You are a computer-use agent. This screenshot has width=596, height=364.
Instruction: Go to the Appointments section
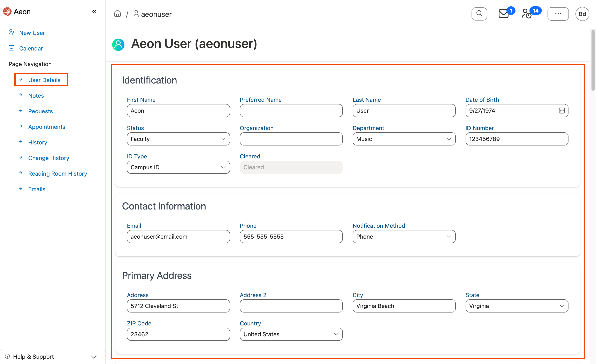[x=46, y=127]
